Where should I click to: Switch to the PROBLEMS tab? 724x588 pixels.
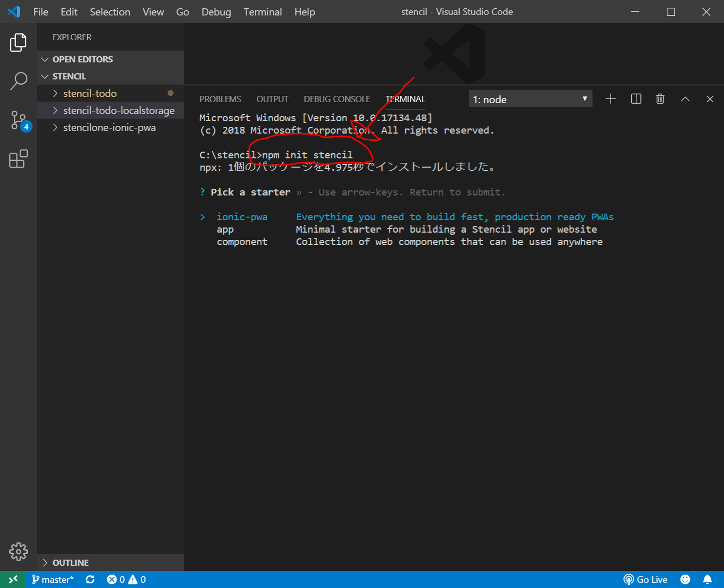click(x=220, y=99)
